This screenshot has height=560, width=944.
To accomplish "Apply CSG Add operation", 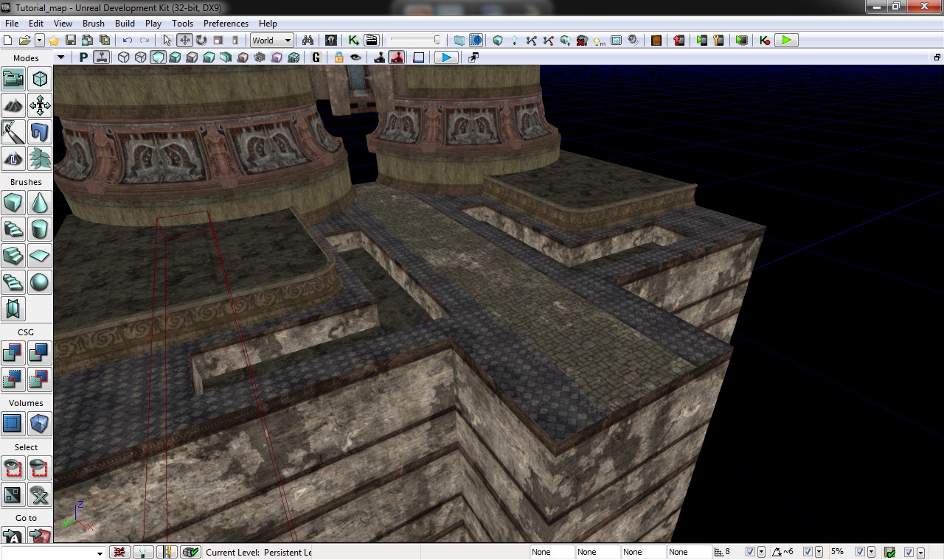I will point(13,353).
